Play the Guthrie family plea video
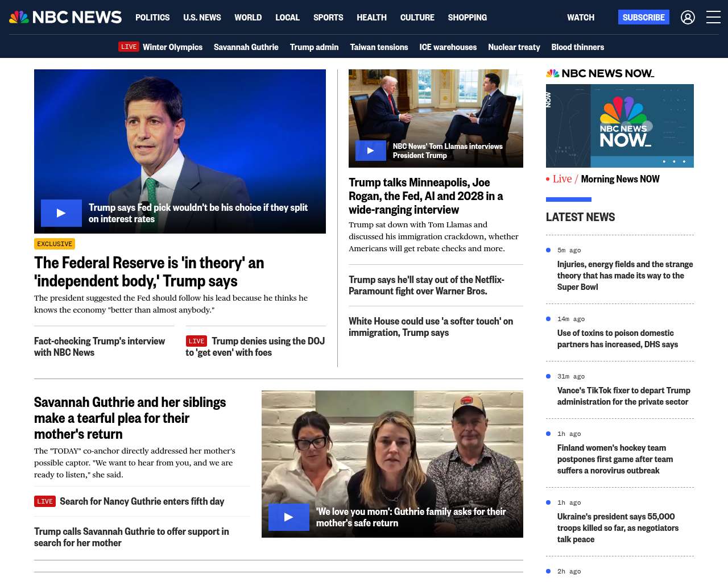This screenshot has width=728, height=582. point(288,517)
